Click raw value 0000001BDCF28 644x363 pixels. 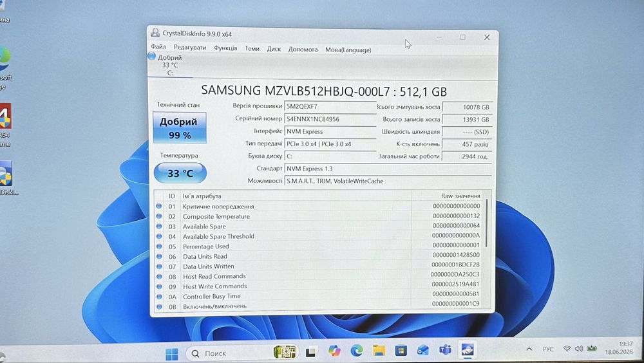click(x=455, y=265)
